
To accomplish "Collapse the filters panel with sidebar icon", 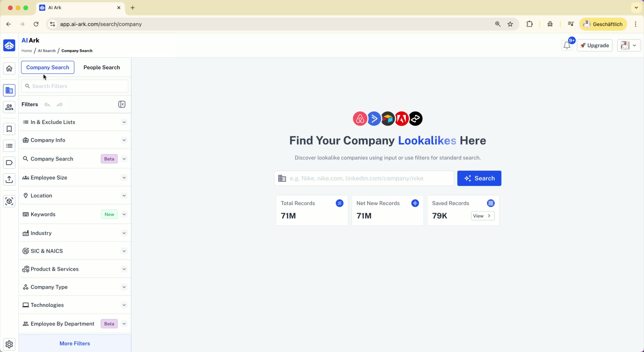I will (x=122, y=104).
